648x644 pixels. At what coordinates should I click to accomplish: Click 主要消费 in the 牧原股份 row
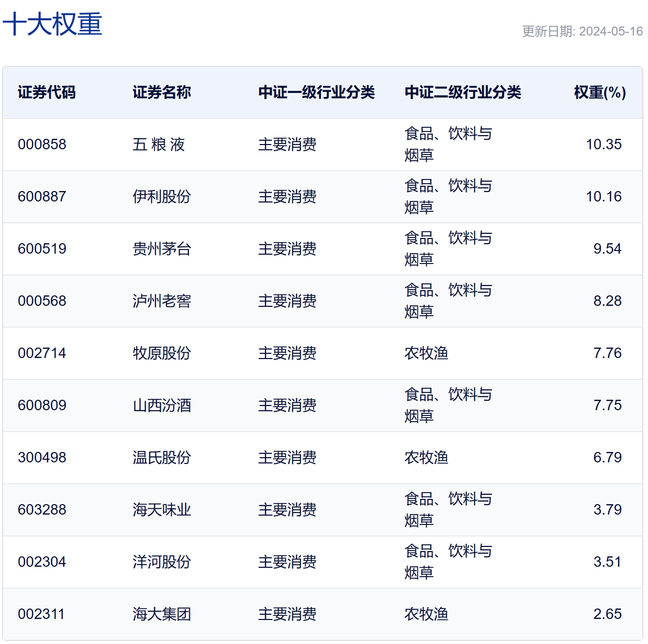pyautogui.click(x=287, y=353)
